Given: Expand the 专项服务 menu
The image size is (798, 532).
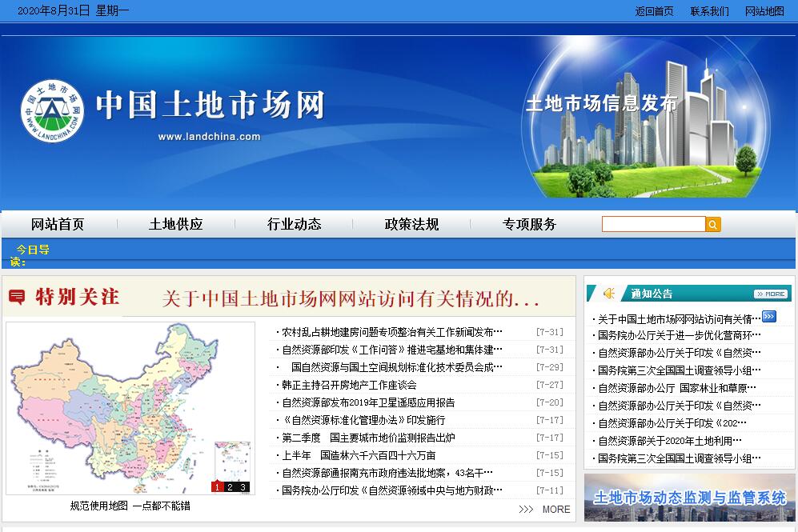Looking at the screenshot, I should pos(529,225).
